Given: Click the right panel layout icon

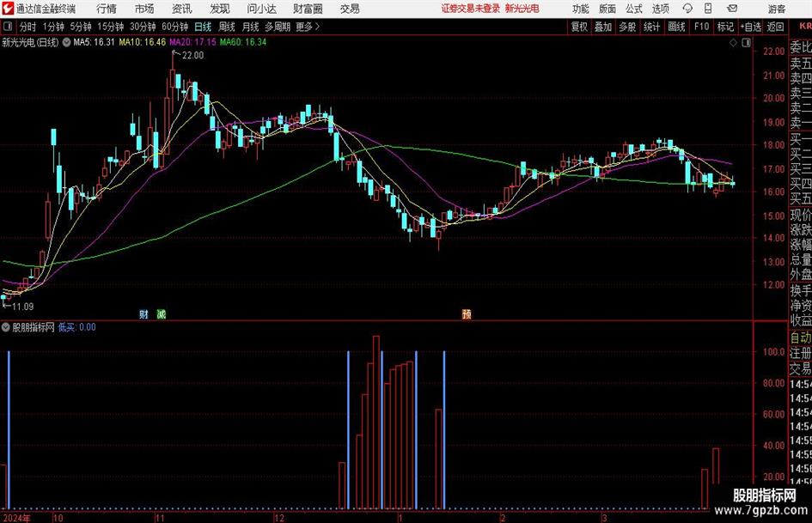Looking at the screenshot, I should [x=746, y=43].
